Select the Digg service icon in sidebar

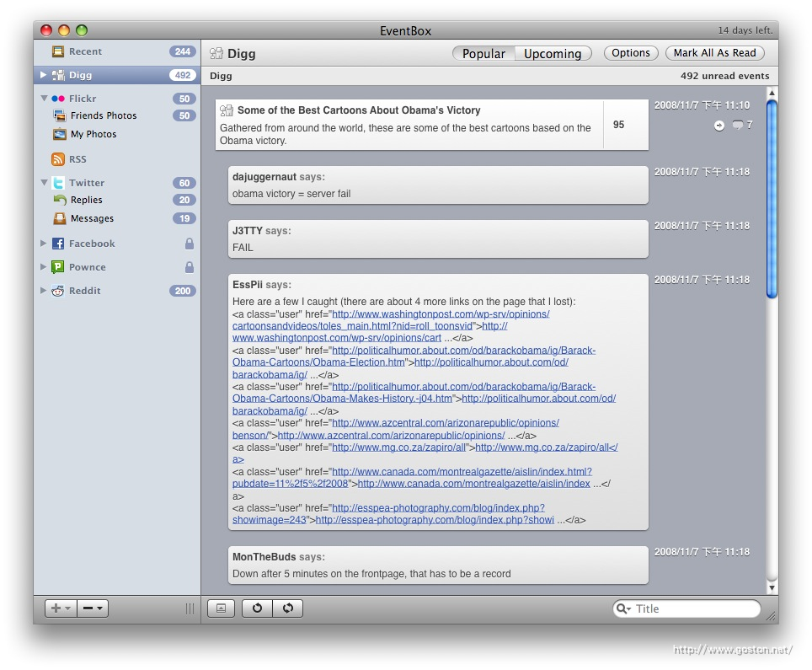pyautogui.click(x=58, y=75)
